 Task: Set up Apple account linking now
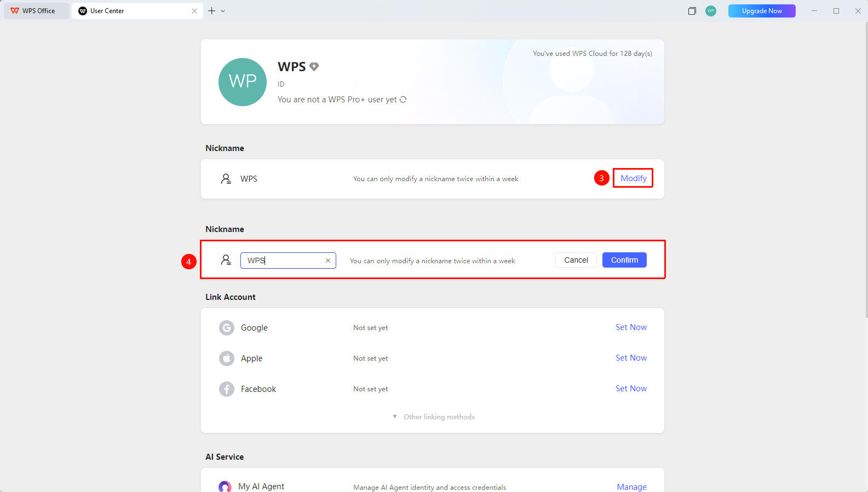point(631,358)
